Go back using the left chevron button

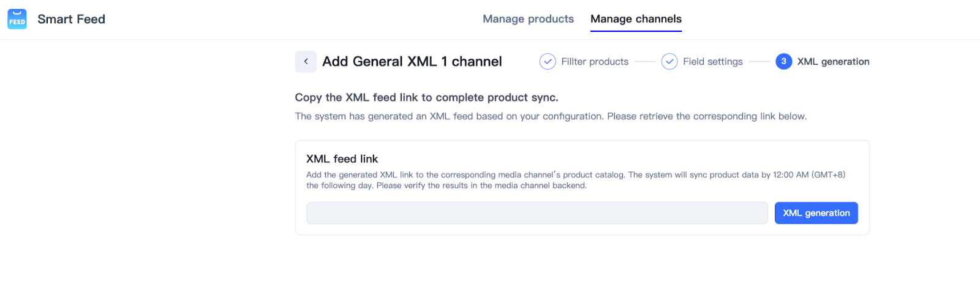(x=306, y=62)
